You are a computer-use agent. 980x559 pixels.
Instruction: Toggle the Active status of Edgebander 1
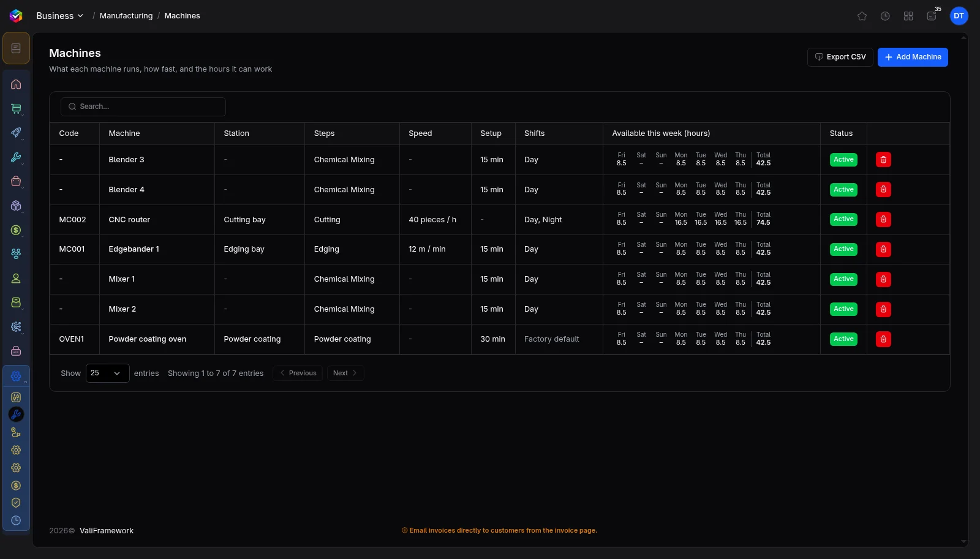843,249
